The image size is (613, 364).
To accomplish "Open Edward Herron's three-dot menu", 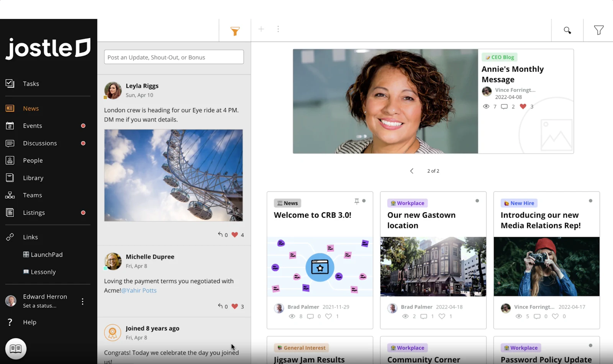I will (x=82, y=302).
